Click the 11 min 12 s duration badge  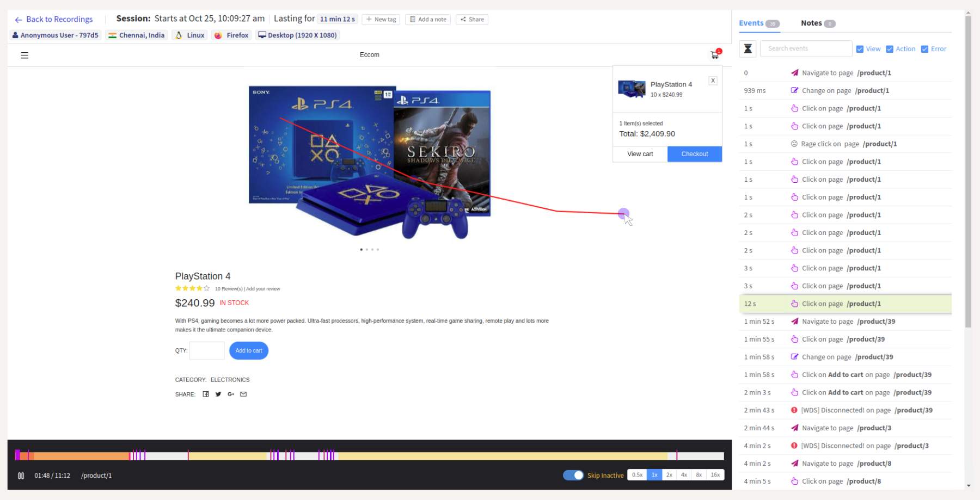(x=338, y=19)
